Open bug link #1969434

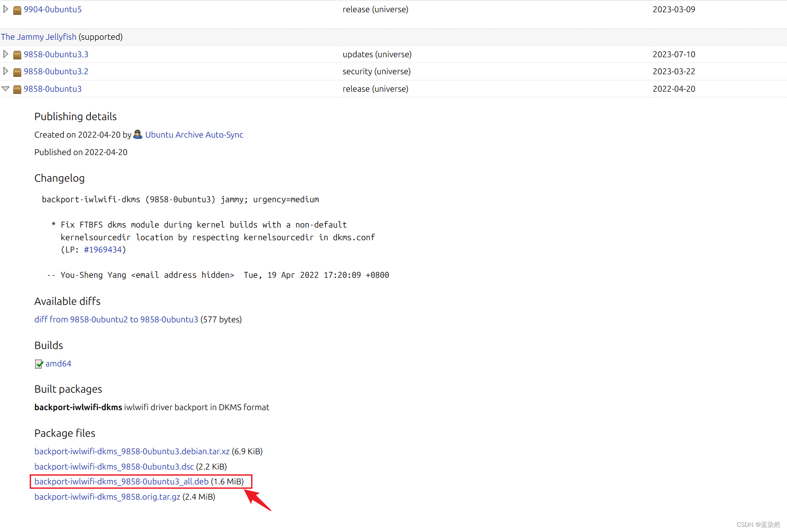click(x=103, y=249)
